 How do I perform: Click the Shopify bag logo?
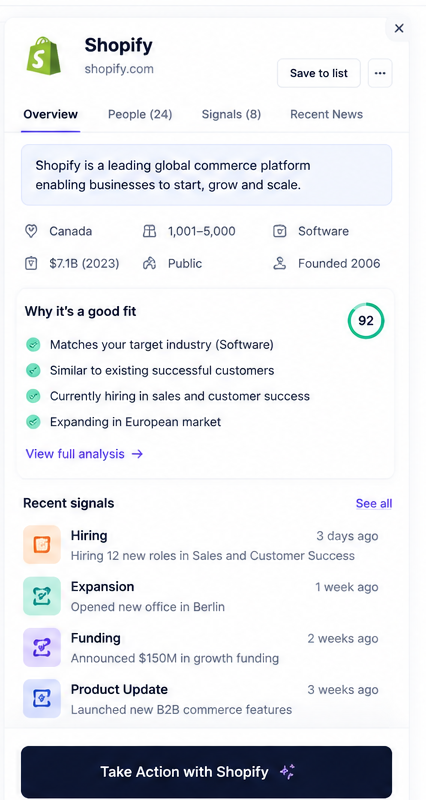pyautogui.click(x=43, y=56)
